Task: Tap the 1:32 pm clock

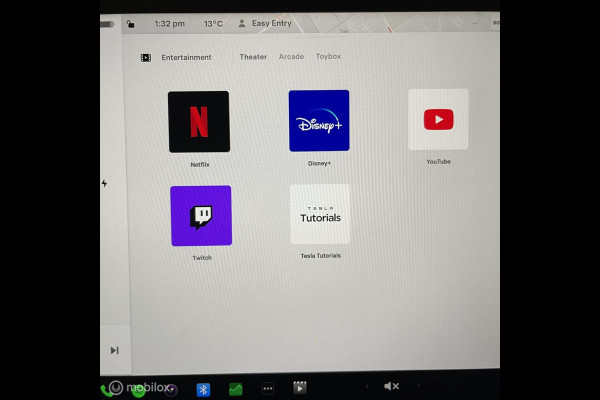Action: [170, 24]
